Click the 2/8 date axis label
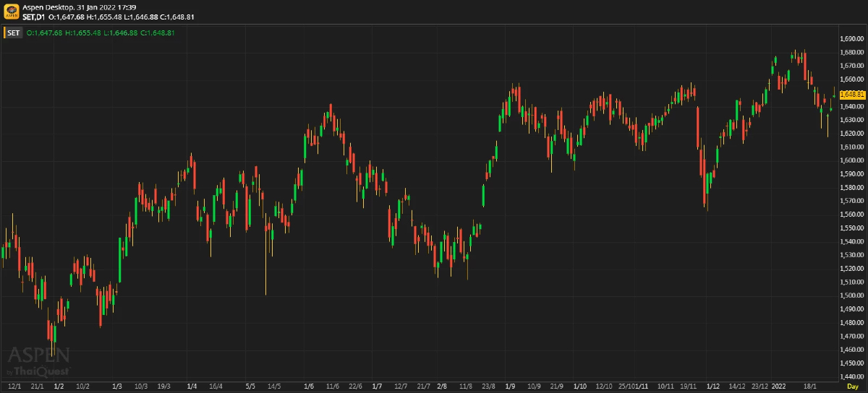 442,386
